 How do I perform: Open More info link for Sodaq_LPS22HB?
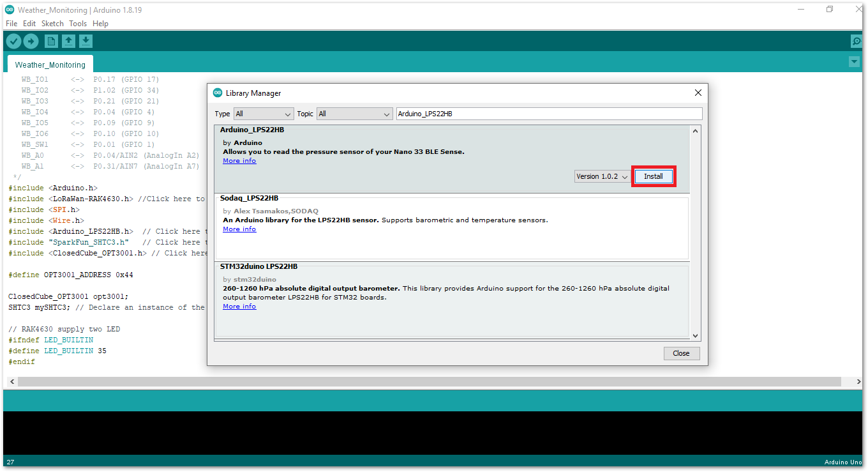pos(239,229)
